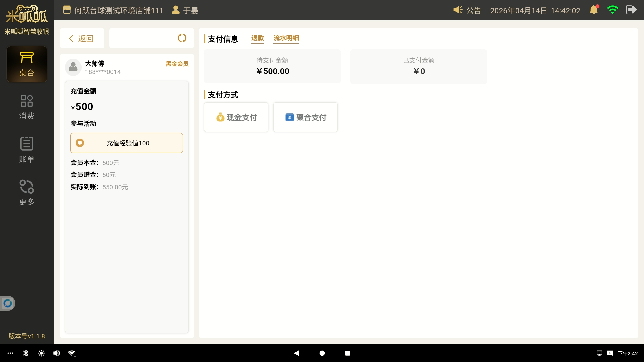Open the 账单 bills section
The width and height of the screenshot is (644, 362).
pos(26,150)
